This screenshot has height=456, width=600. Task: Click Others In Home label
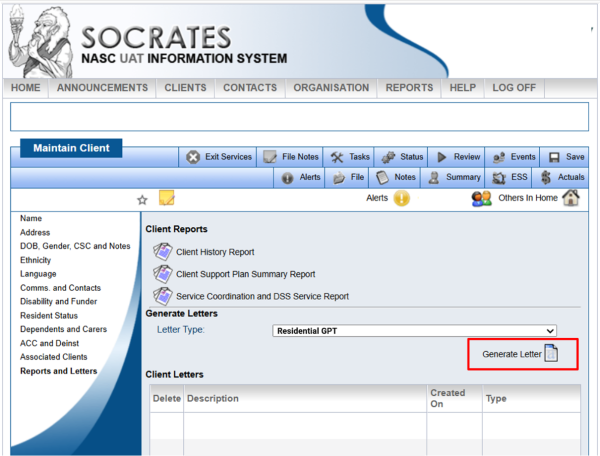[528, 198]
